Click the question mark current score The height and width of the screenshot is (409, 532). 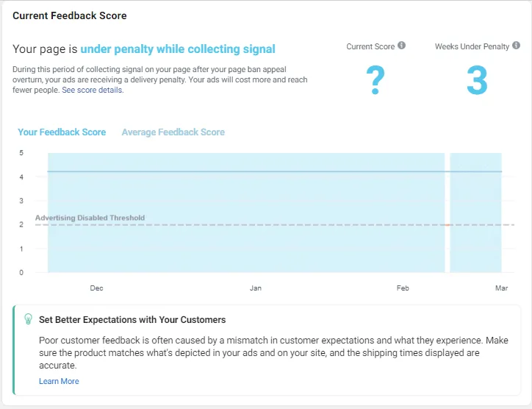click(x=375, y=80)
